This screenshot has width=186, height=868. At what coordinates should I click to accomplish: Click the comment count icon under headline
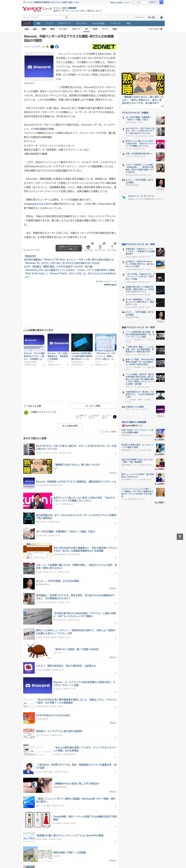pyautogui.click(x=44, y=47)
